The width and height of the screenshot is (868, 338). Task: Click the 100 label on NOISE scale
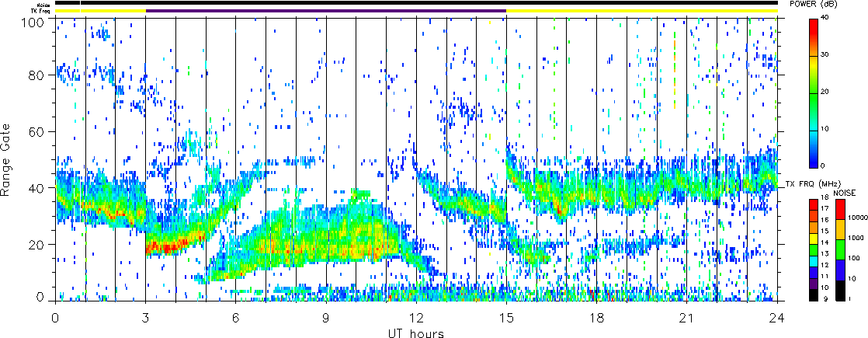(855, 259)
